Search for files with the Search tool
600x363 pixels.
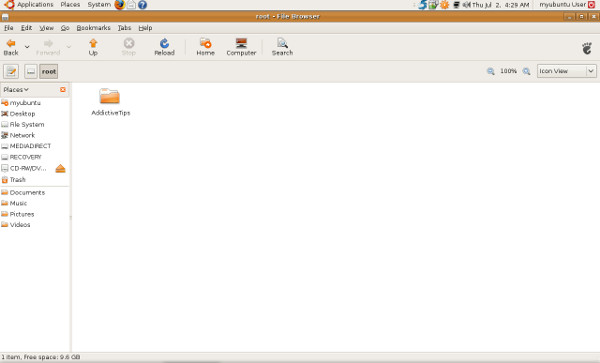click(x=282, y=47)
